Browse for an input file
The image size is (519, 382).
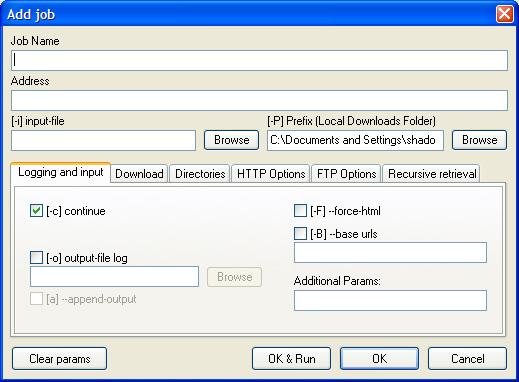coord(231,140)
